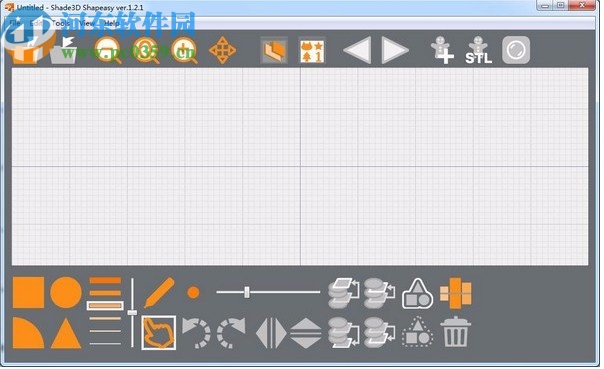Open the Help menu
This screenshot has width=604, height=369.
pyautogui.click(x=112, y=23)
